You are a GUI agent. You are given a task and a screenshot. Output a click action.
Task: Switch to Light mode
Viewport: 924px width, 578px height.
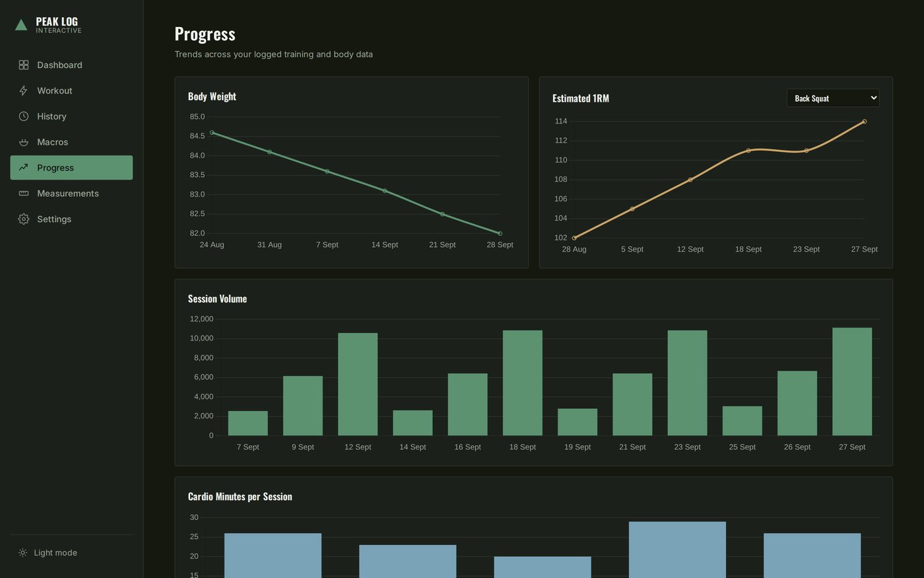[x=71, y=553]
